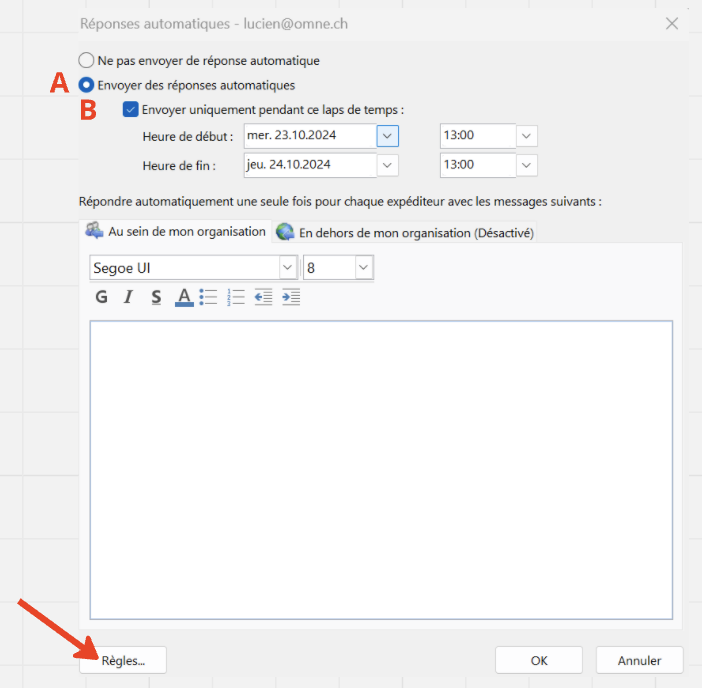Select 'Envoyer des réponses automatiques' option

click(x=87, y=86)
